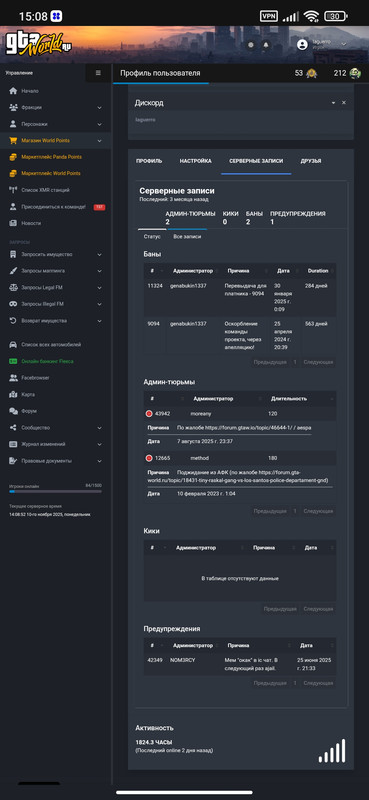Toggle the sidebar hamburger menu

pos(98,73)
